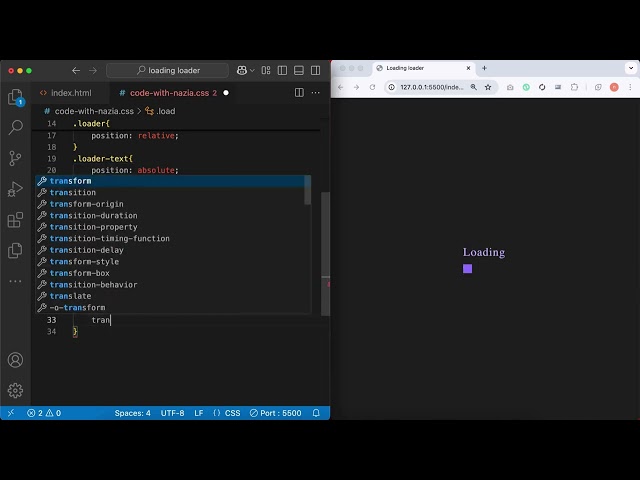Open a new browser tab

tap(484, 68)
